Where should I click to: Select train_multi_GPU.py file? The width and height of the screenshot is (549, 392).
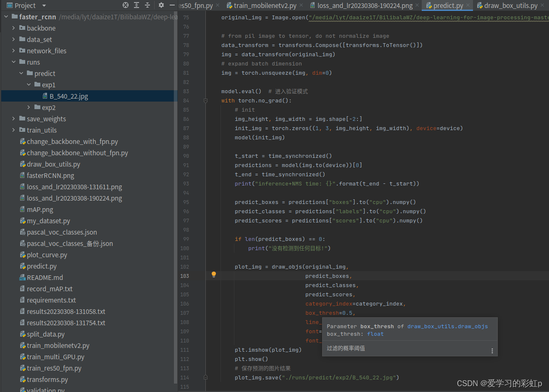tap(55, 357)
